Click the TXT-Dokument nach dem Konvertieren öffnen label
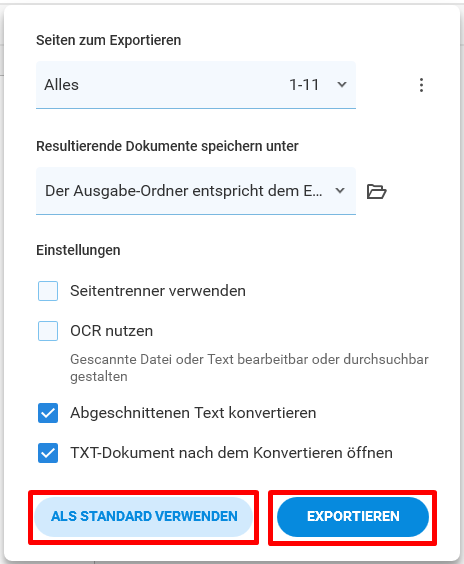 [232, 452]
